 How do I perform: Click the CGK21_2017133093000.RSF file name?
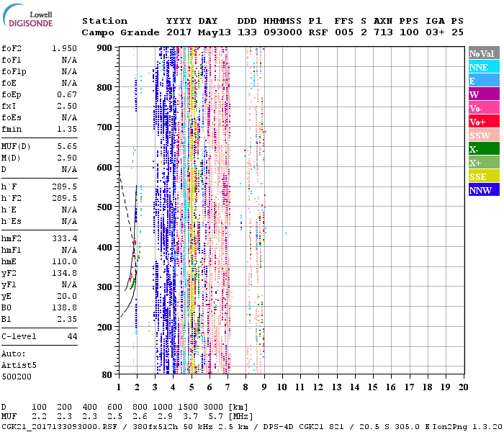pos(59,427)
